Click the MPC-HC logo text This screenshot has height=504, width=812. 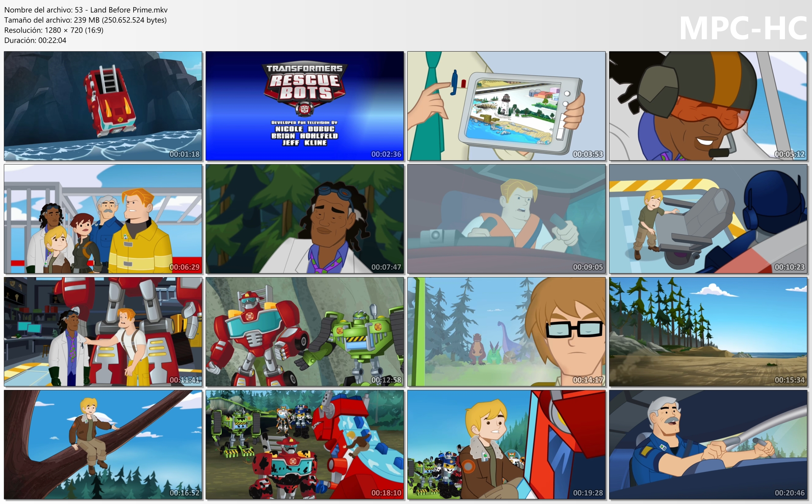[x=743, y=28]
